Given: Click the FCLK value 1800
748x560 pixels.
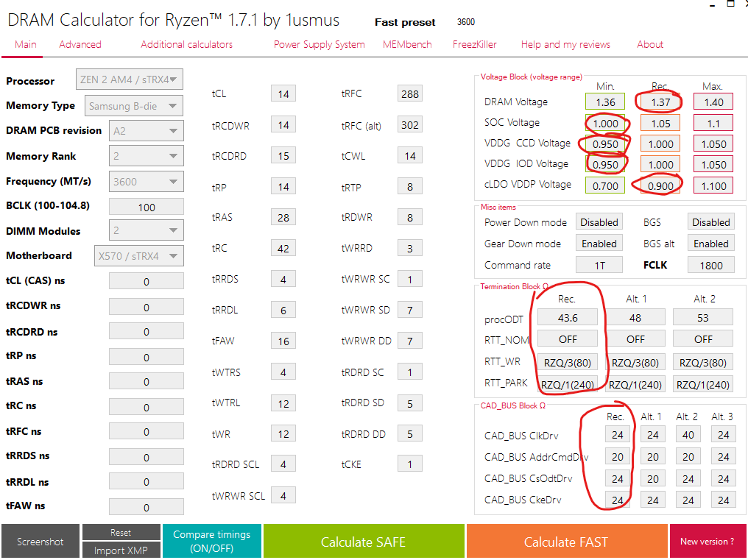Looking at the screenshot, I should pos(710,265).
